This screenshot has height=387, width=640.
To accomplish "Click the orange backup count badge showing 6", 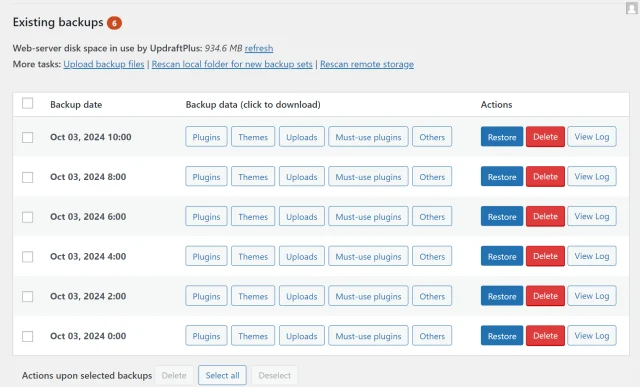I will pos(114,23).
